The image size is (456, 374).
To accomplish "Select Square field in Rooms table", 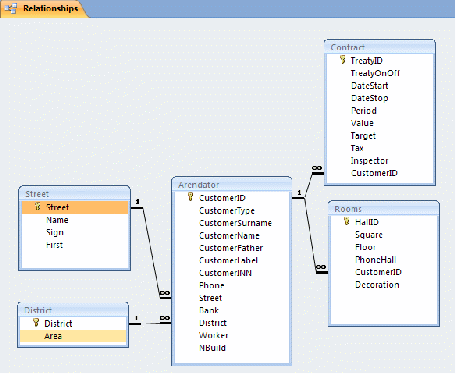I will tap(369, 235).
